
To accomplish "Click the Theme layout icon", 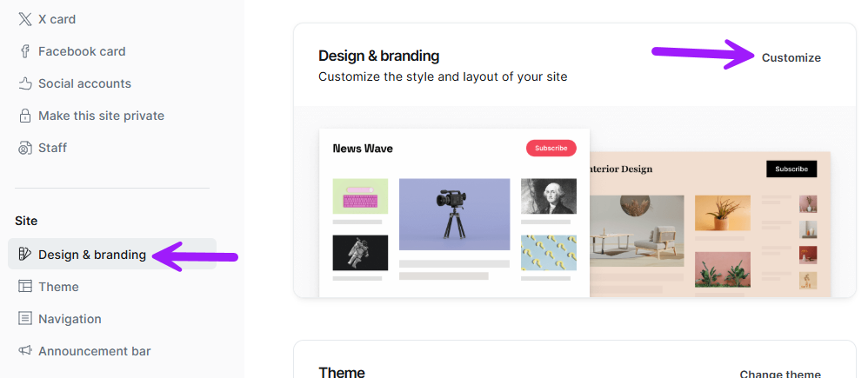I will tap(25, 286).
